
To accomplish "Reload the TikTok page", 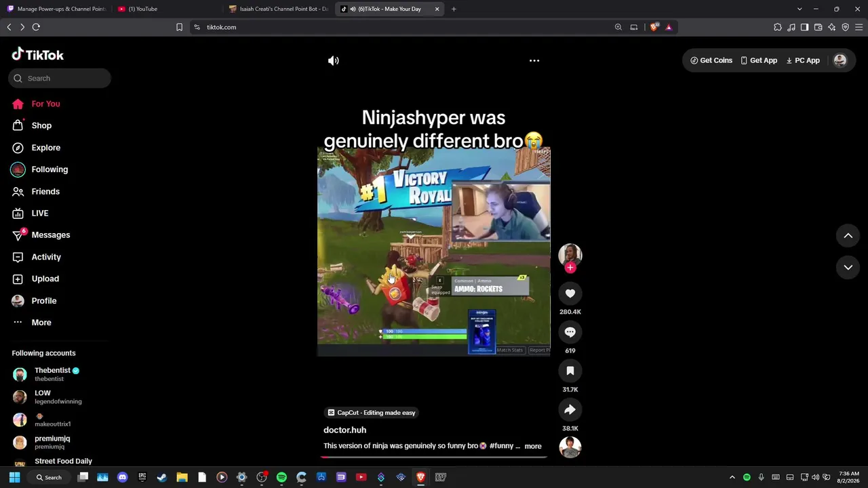I will [36, 27].
